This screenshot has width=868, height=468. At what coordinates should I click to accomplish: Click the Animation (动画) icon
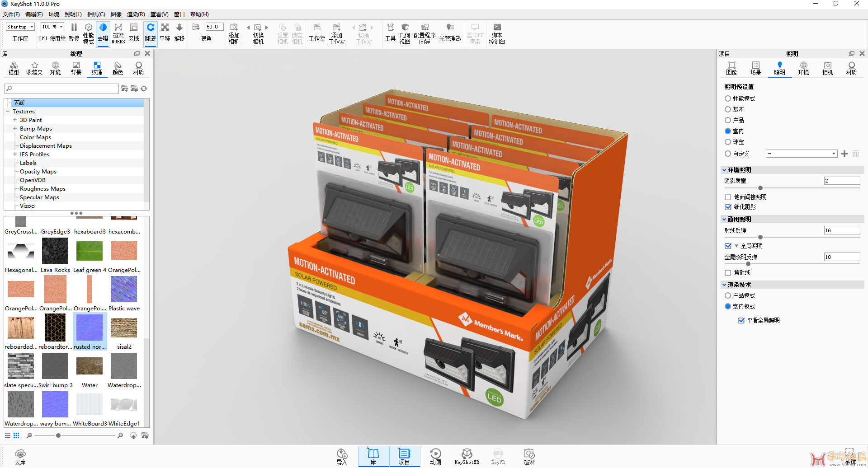(435, 456)
